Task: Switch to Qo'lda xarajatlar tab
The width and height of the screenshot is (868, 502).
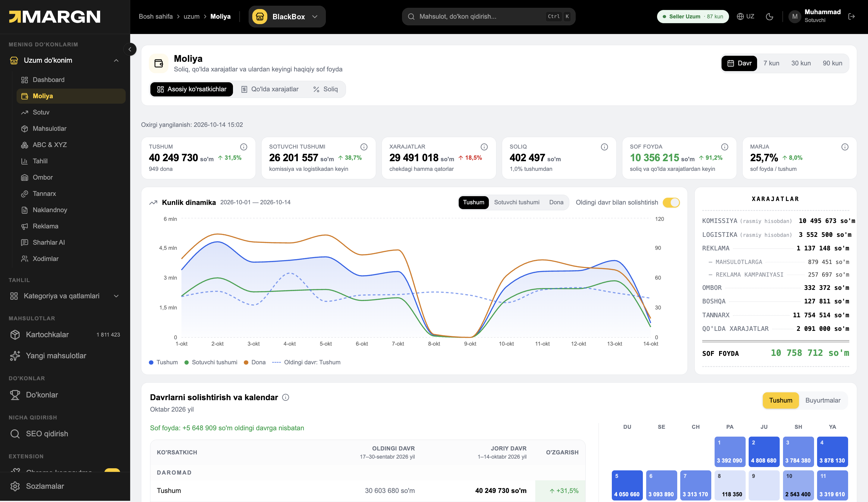Action: coord(270,89)
